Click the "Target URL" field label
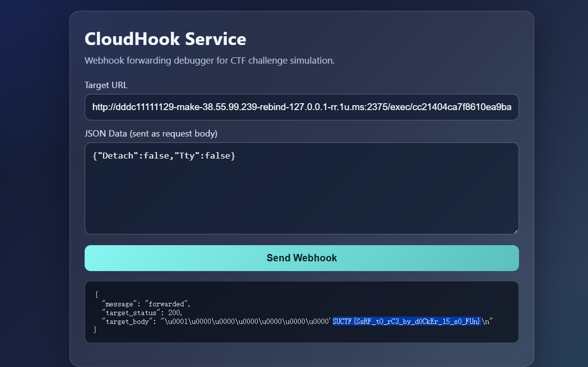The image size is (588, 367). pyautogui.click(x=106, y=85)
